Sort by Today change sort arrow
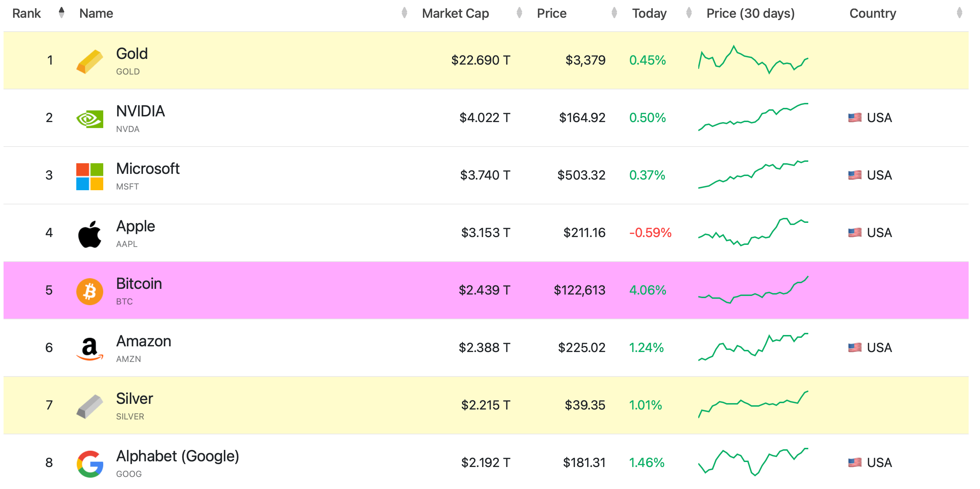 689,13
